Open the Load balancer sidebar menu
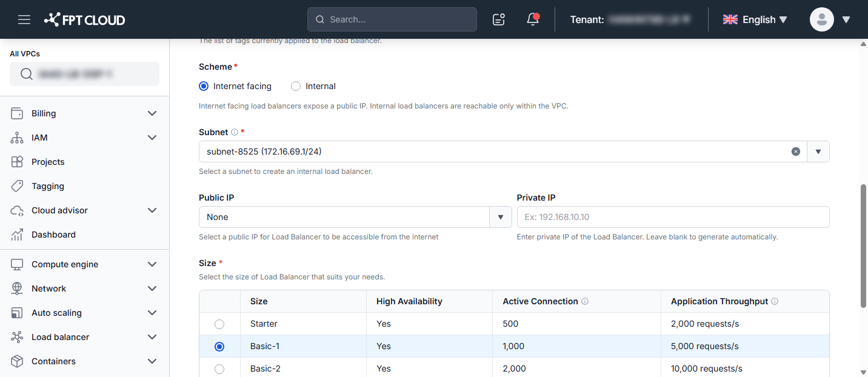This screenshot has width=868, height=377. pyautogui.click(x=84, y=337)
